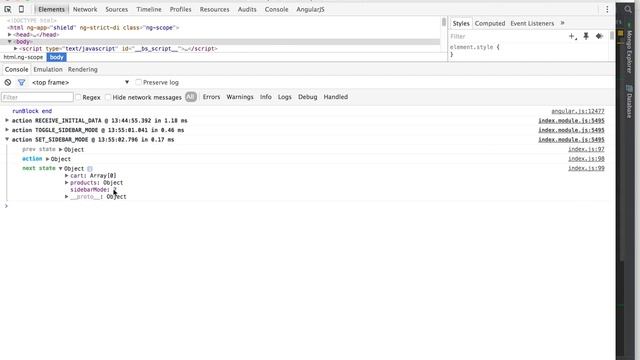Click info badge next to next state Object

[x=90, y=169]
